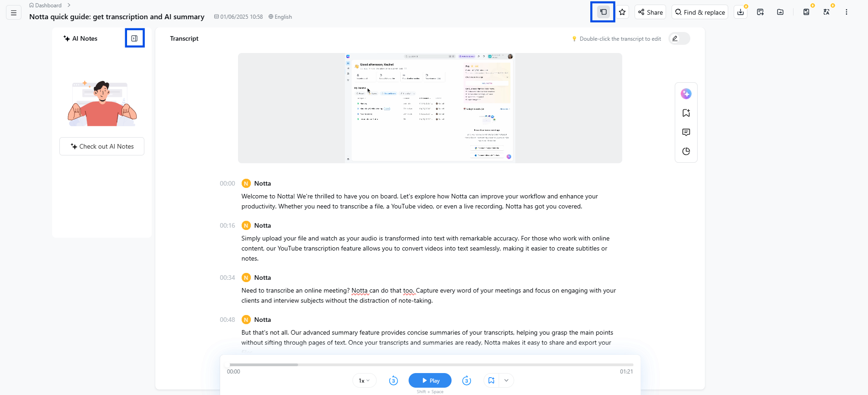Click Notta speaker avatar at 00:34
Screen dimensions: 868x395
click(x=246, y=278)
